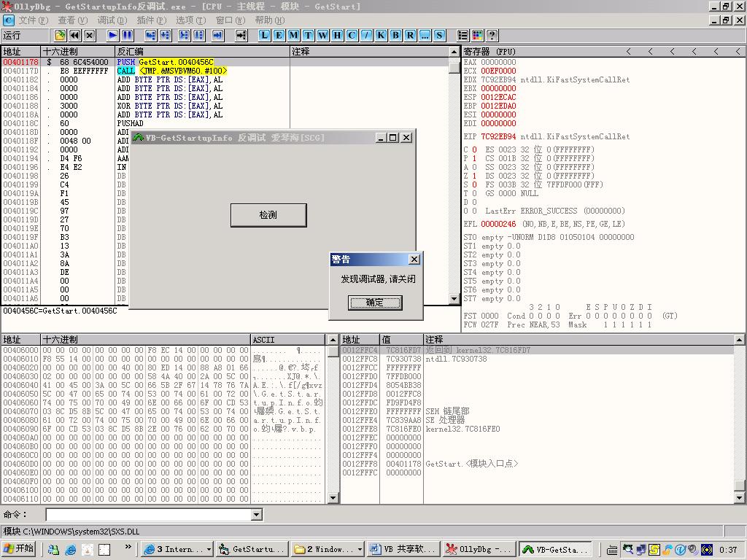Image resolution: width=747 pixels, height=560 pixels.
Task: Click the Run program play icon
Action: pos(112,35)
